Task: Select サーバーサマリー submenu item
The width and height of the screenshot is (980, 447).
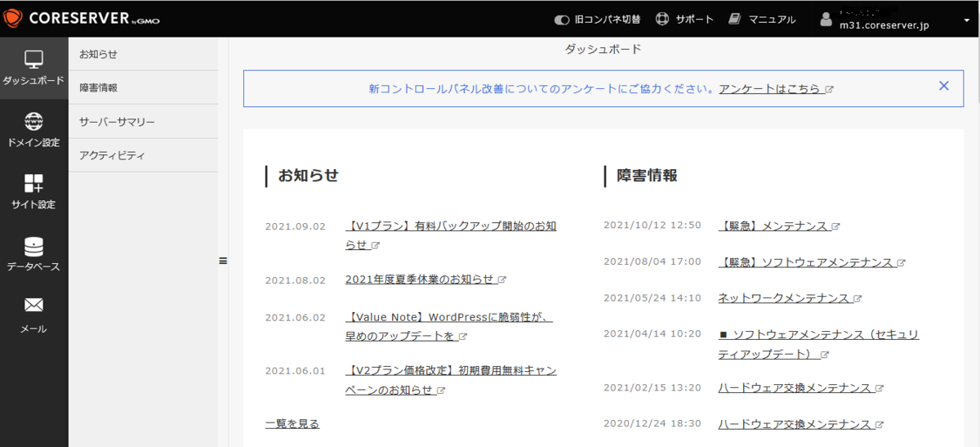Action: click(143, 122)
